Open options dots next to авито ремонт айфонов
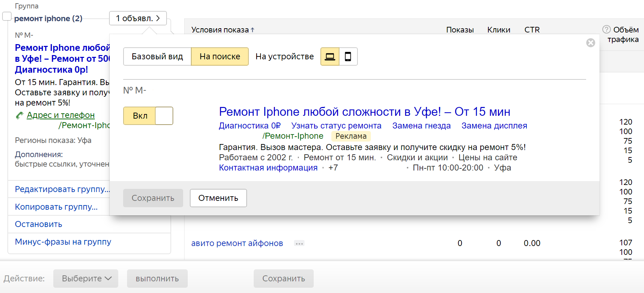This screenshot has height=293, width=644. tap(299, 243)
